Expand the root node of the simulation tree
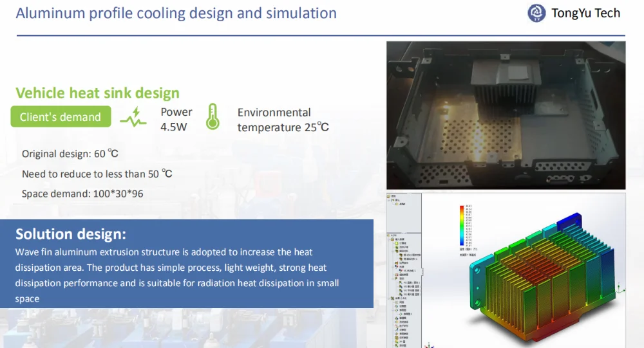Screen dimensions: 644x348 (x=390, y=196)
